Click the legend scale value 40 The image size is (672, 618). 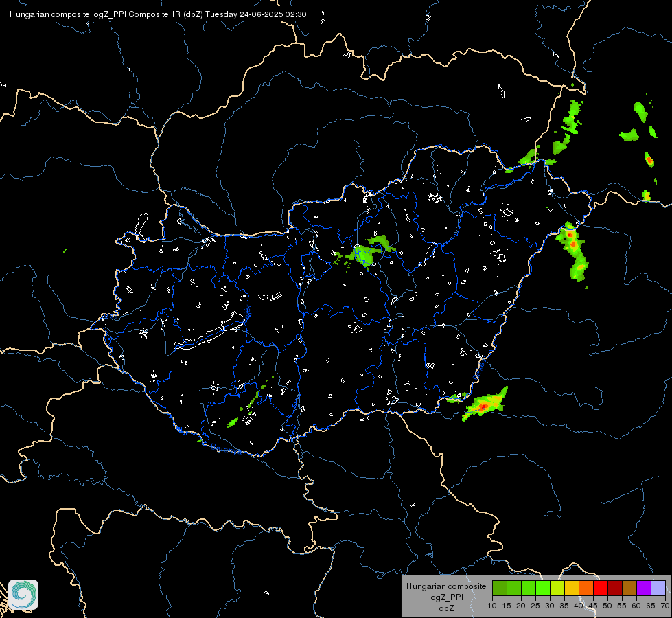(578, 606)
